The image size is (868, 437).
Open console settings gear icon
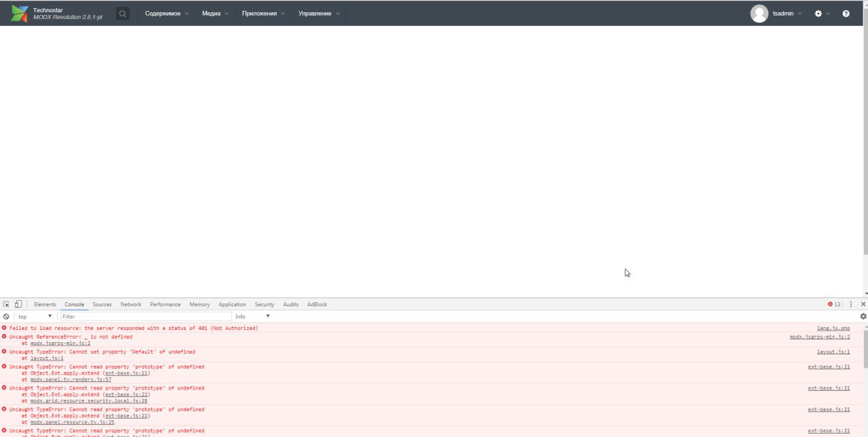(863, 316)
